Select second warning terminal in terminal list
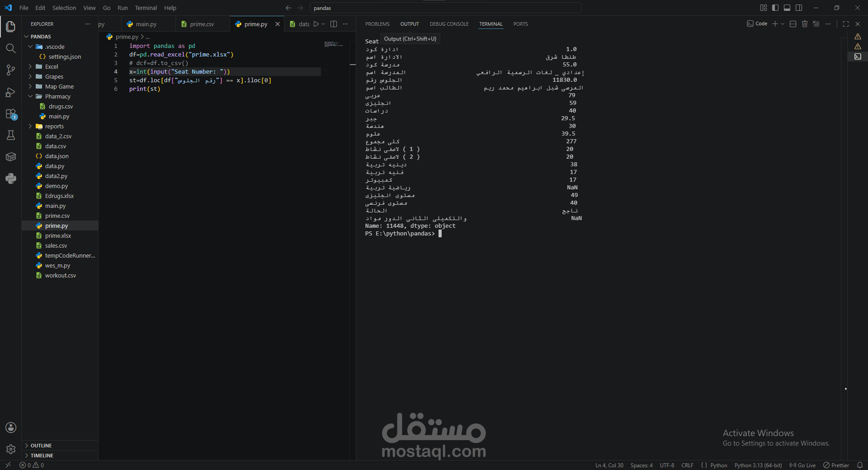The height and width of the screenshot is (470, 868). coord(858,47)
